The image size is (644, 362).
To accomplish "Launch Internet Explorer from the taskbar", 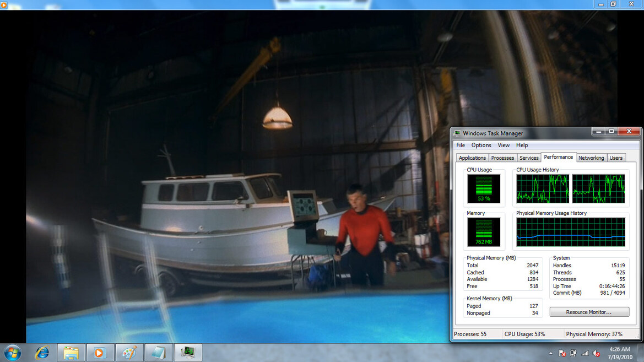I will click(x=42, y=353).
